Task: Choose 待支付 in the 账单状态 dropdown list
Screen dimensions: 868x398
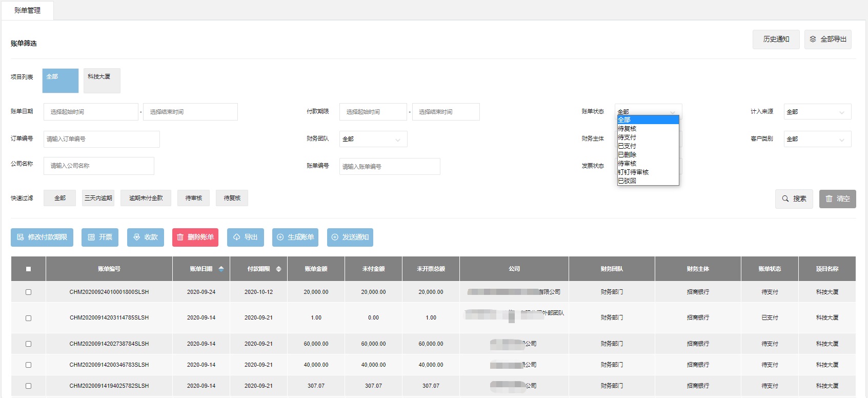Action: pyautogui.click(x=627, y=137)
